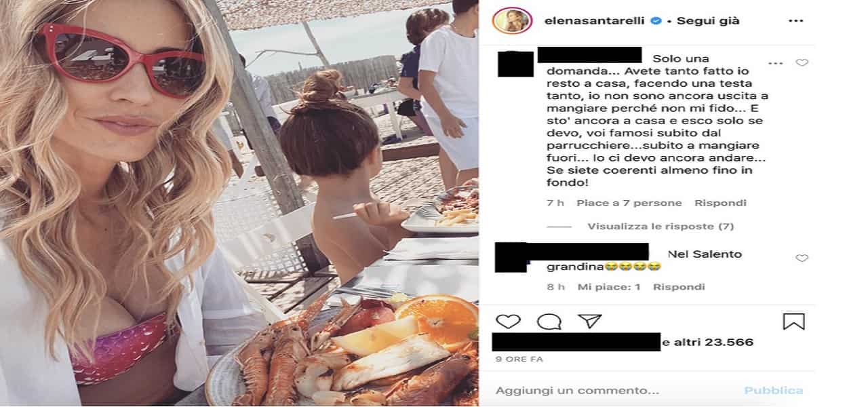Like the post with heart icon

tap(508, 321)
